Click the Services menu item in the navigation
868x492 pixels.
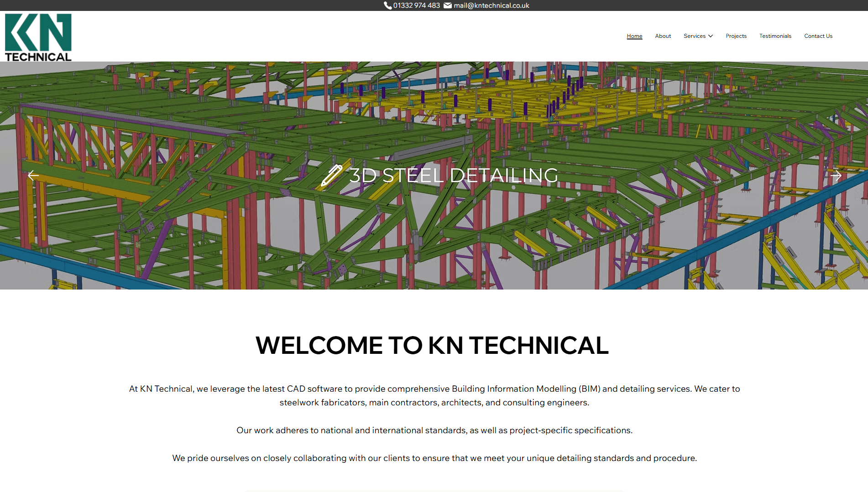pos(695,36)
